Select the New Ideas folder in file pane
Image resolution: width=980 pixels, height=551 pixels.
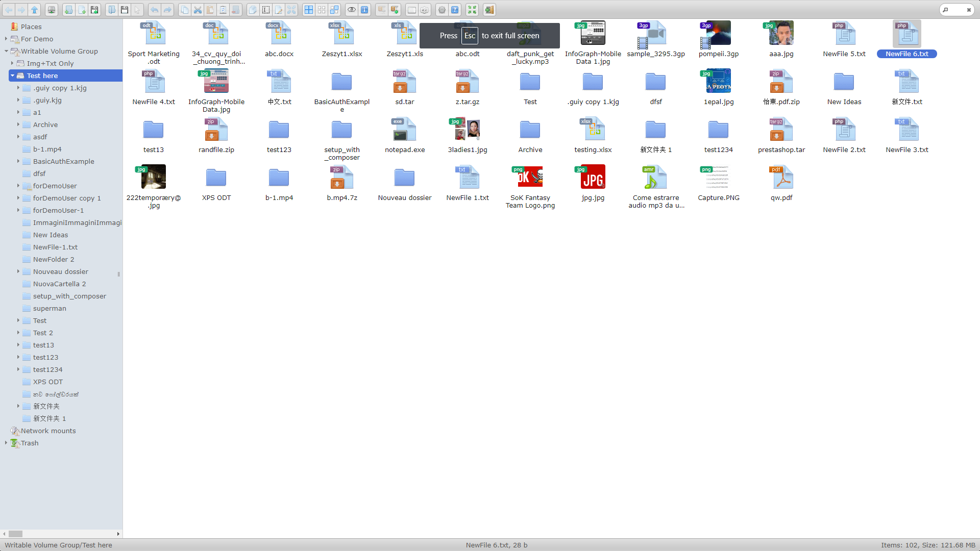844,82
